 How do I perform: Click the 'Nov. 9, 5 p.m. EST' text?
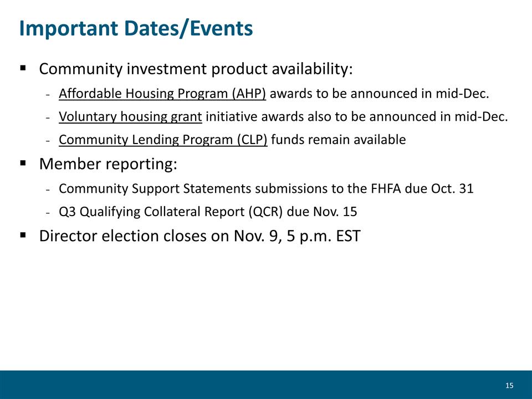[297, 236]
